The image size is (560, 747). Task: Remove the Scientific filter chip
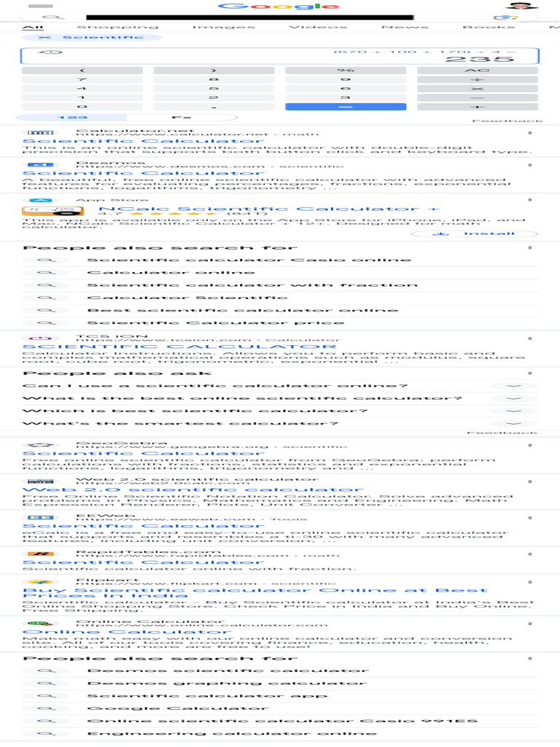coord(44,37)
